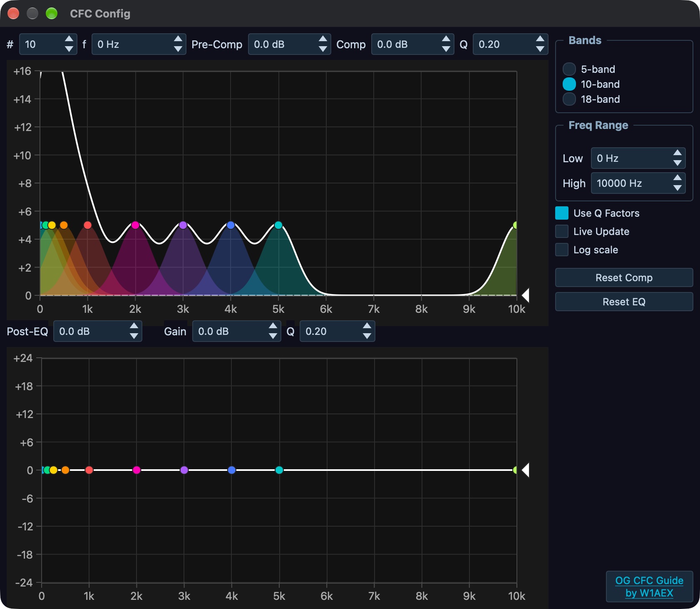700x609 pixels.
Task: Select the blue 4k point in EQ graph
Action: [x=232, y=470]
